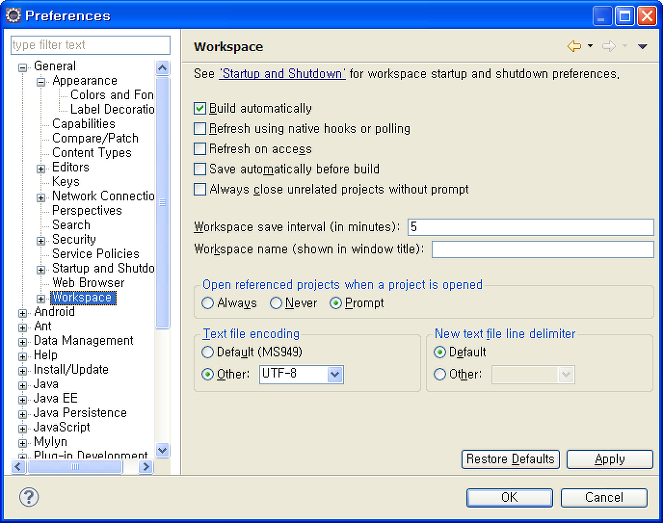Expand the Data Management node
The image size is (663, 523).
tap(23, 342)
